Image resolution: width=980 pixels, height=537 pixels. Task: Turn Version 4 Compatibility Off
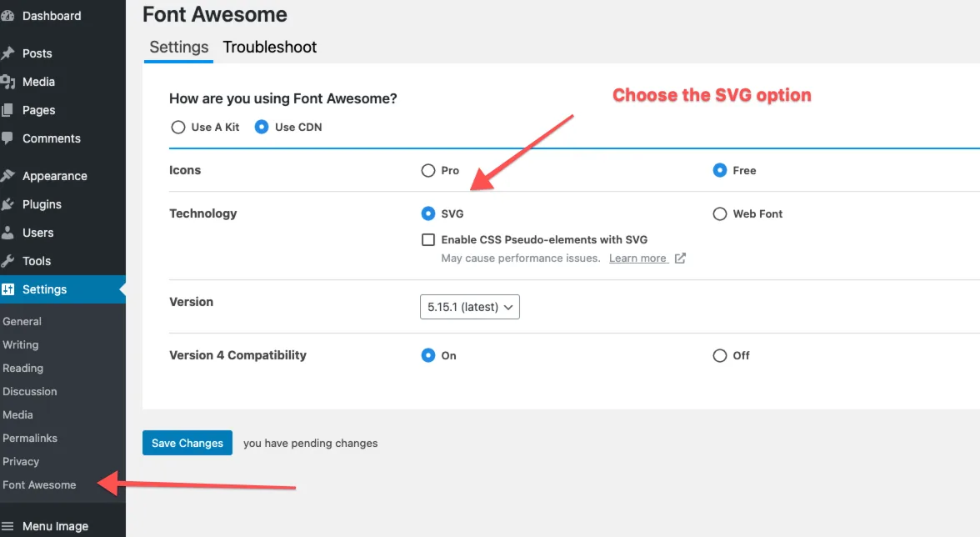(x=720, y=356)
